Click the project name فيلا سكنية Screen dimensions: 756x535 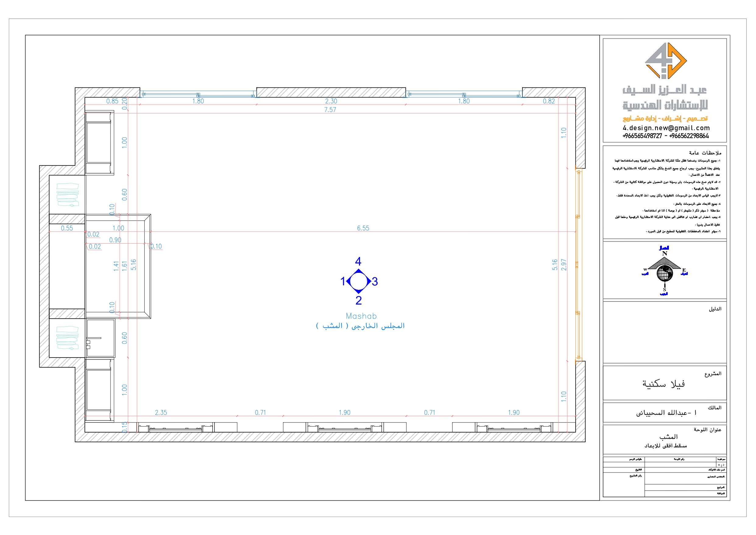663,384
